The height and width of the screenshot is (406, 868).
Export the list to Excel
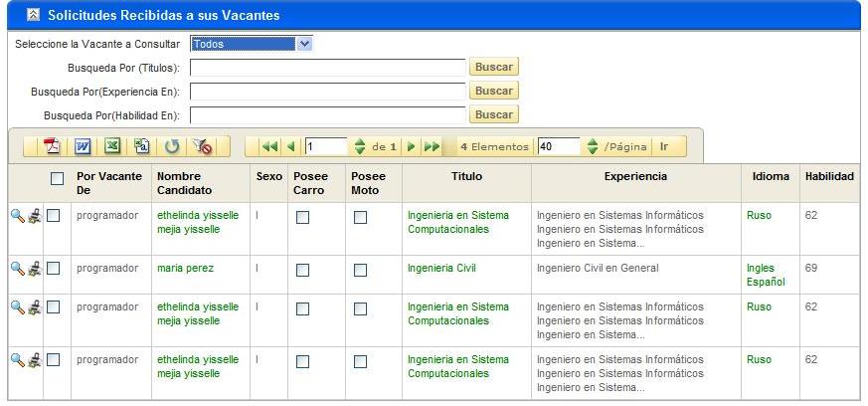point(112,146)
